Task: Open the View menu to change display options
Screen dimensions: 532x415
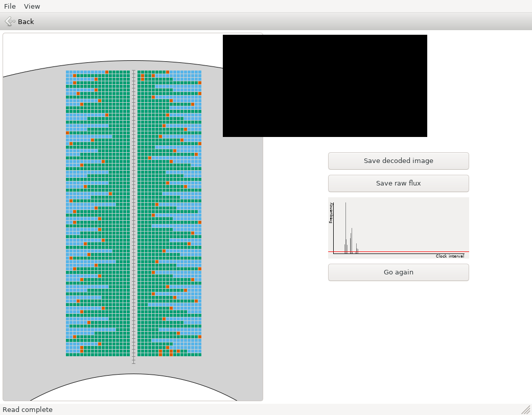Action: click(x=32, y=6)
